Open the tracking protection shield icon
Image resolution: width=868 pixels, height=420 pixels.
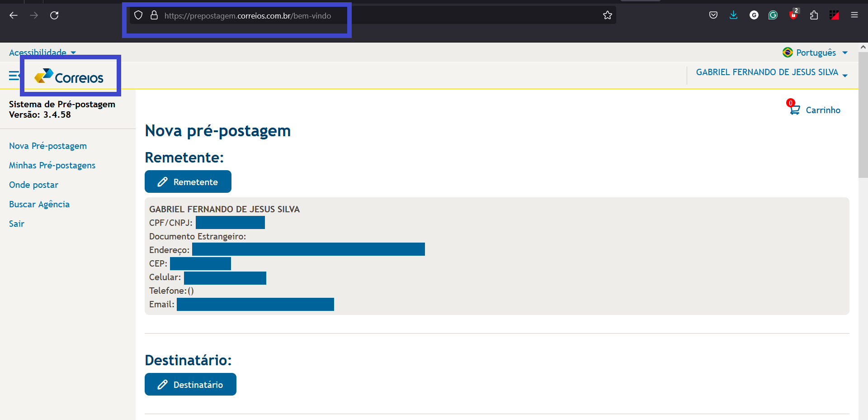pyautogui.click(x=138, y=15)
